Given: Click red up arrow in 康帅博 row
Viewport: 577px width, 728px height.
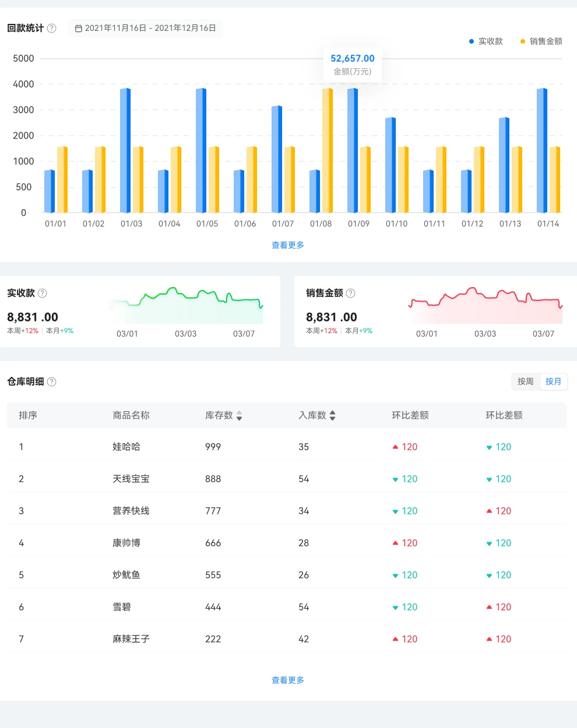Looking at the screenshot, I should point(395,543).
